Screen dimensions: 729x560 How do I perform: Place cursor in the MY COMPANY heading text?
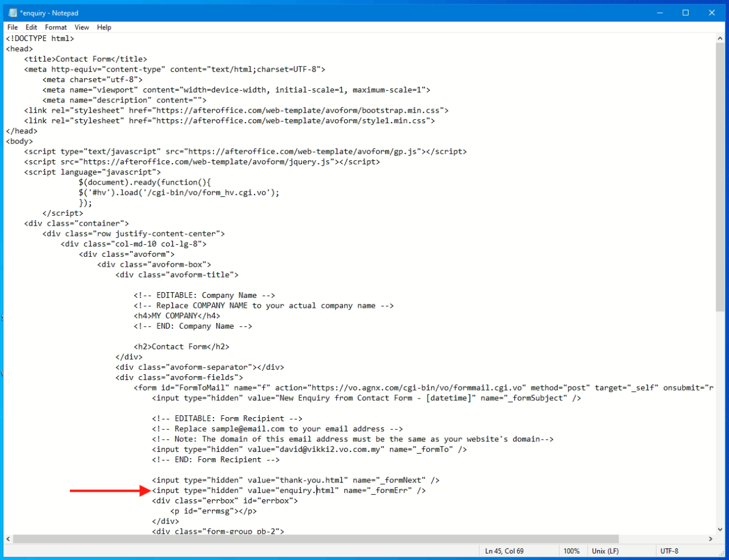(x=174, y=316)
